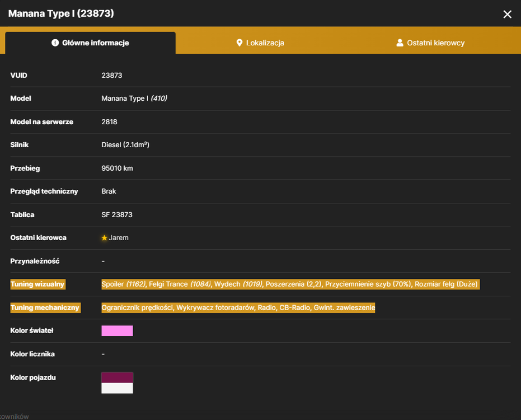Screen dimensions: 521x420
Task: Select the Spoiler (1162) visual tuning list
Action: click(290, 284)
